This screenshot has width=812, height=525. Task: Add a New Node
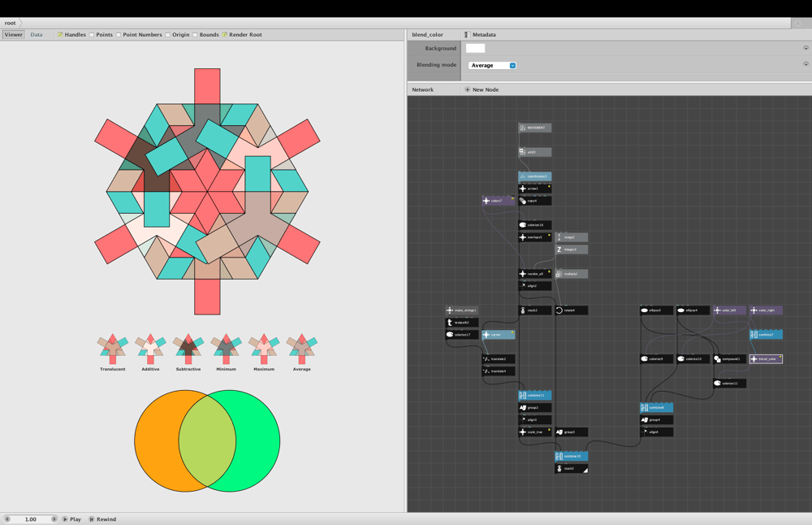[482, 89]
